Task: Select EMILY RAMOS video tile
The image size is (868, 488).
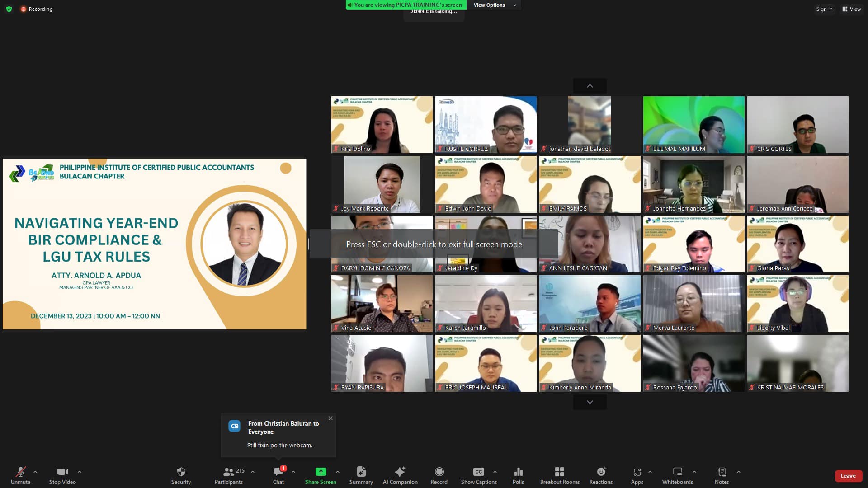Action: tap(590, 184)
